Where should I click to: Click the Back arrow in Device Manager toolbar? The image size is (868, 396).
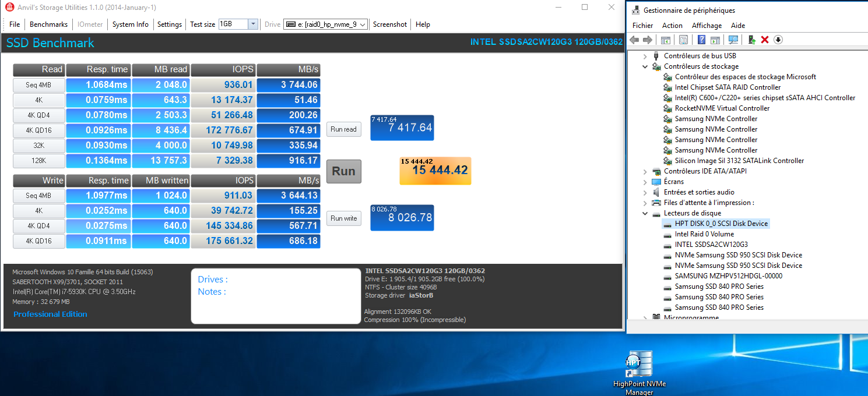tap(634, 40)
